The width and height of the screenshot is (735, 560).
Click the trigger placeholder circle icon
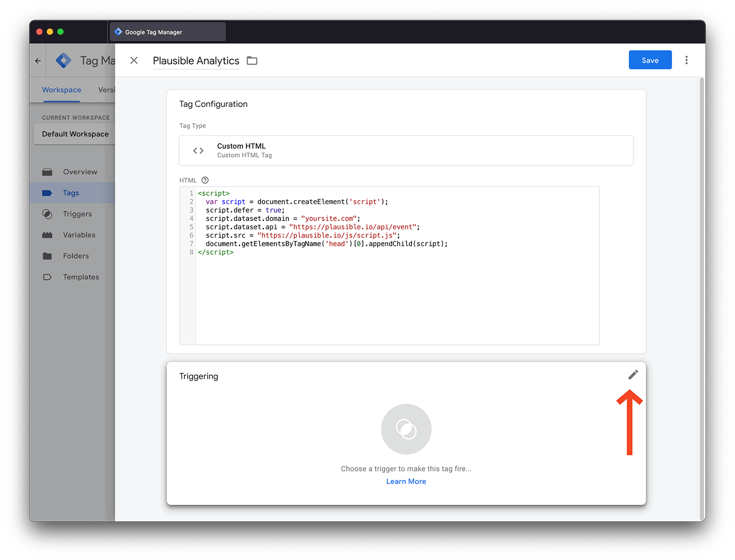tap(406, 429)
